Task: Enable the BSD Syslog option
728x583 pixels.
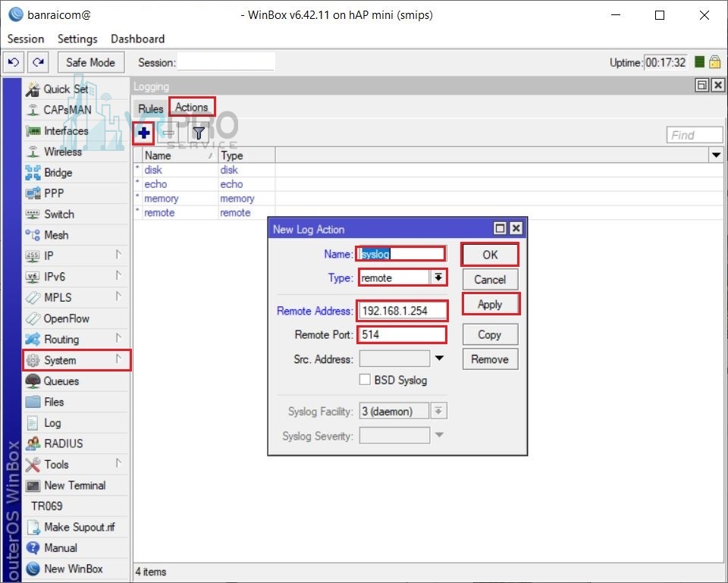Action: (x=365, y=380)
